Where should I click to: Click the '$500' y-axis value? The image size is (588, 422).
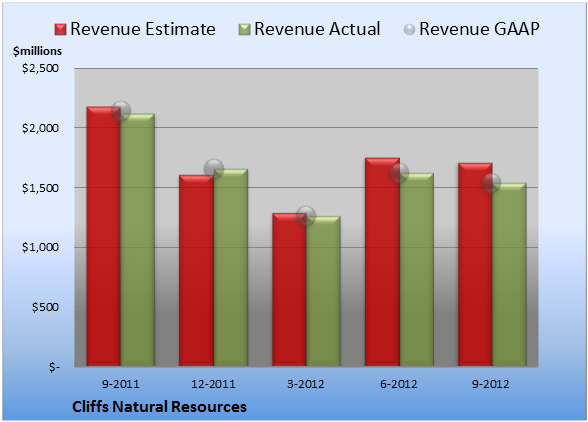45,307
